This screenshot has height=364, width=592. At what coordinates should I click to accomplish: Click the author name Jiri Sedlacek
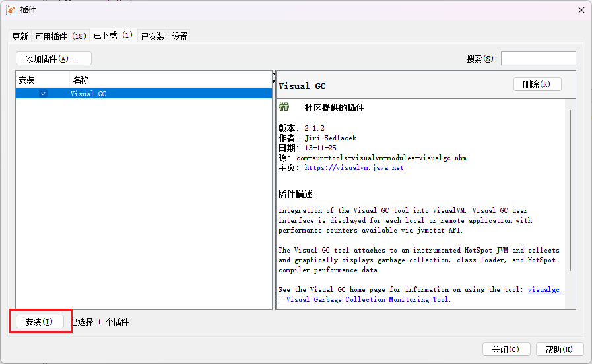pyautogui.click(x=331, y=138)
